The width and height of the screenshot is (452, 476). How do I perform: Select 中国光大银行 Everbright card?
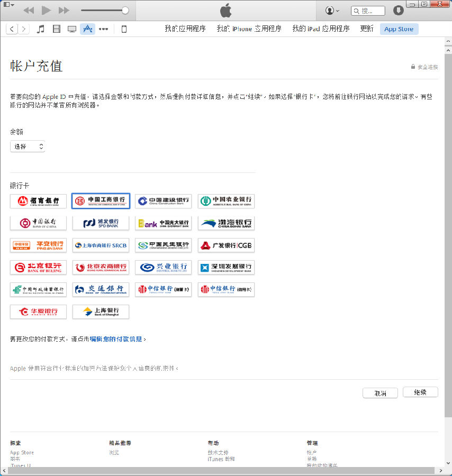163,223
